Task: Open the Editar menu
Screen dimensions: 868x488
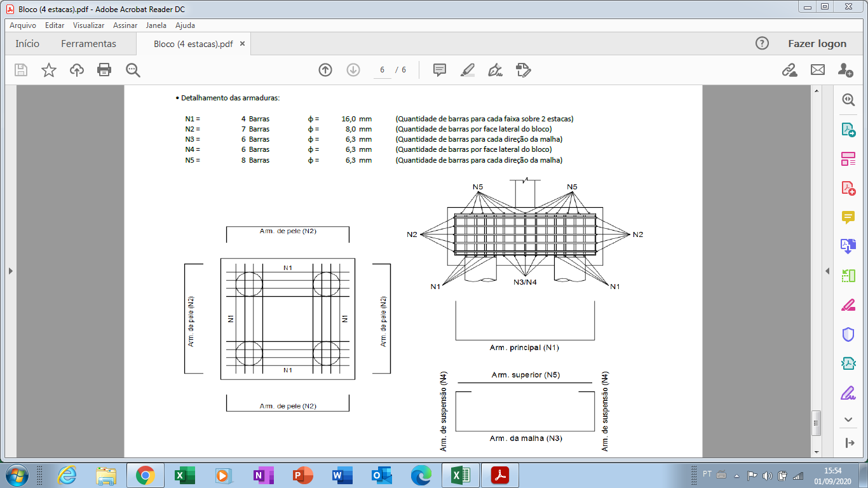Action: point(55,25)
